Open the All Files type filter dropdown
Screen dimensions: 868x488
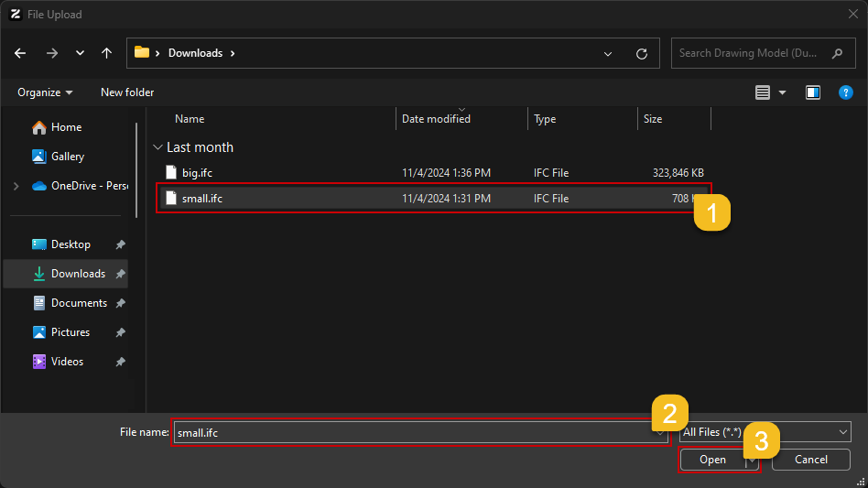coord(765,432)
